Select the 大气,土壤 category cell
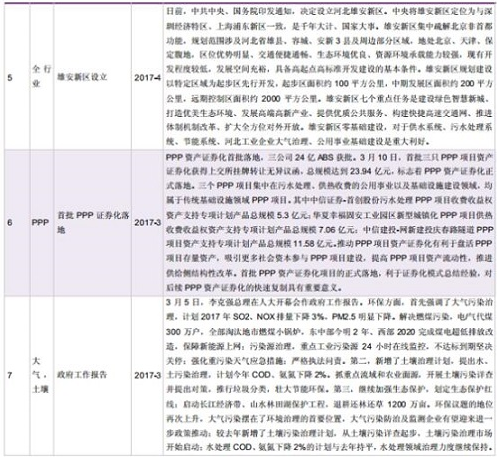The image size is (497, 459). [x=40, y=375]
